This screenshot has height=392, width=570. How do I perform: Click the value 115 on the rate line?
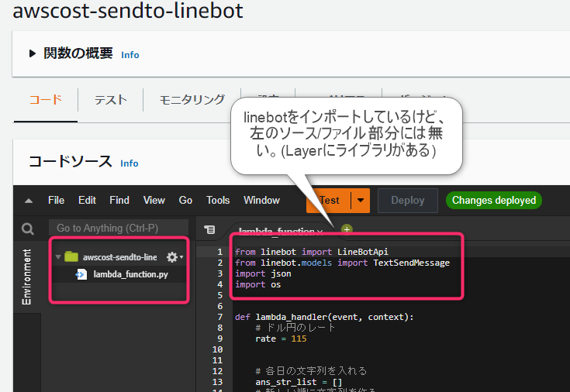tap(299, 339)
